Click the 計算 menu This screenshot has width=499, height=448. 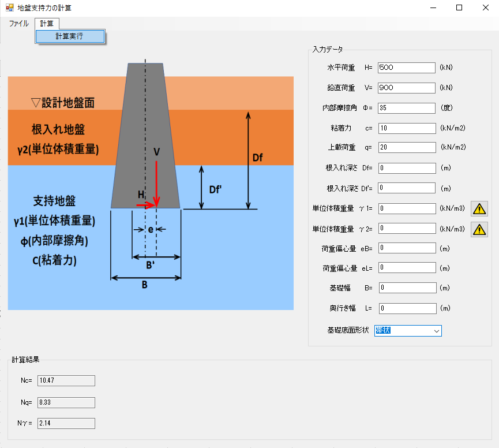(x=47, y=24)
